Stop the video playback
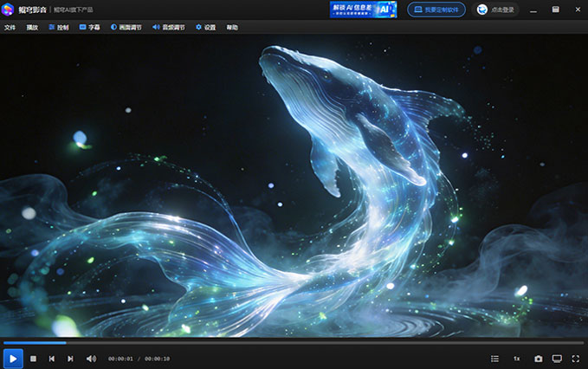The height and width of the screenshot is (369, 588). point(34,359)
